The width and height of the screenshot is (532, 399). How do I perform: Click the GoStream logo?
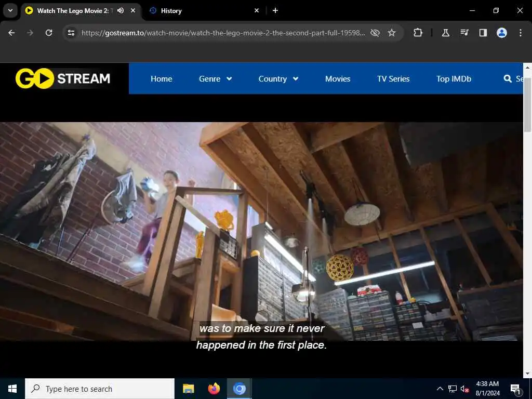(63, 78)
